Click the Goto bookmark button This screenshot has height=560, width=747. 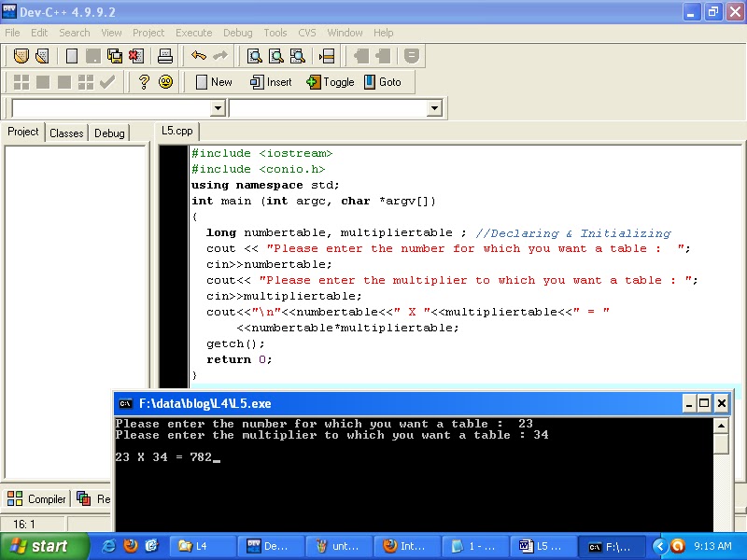coord(383,82)
